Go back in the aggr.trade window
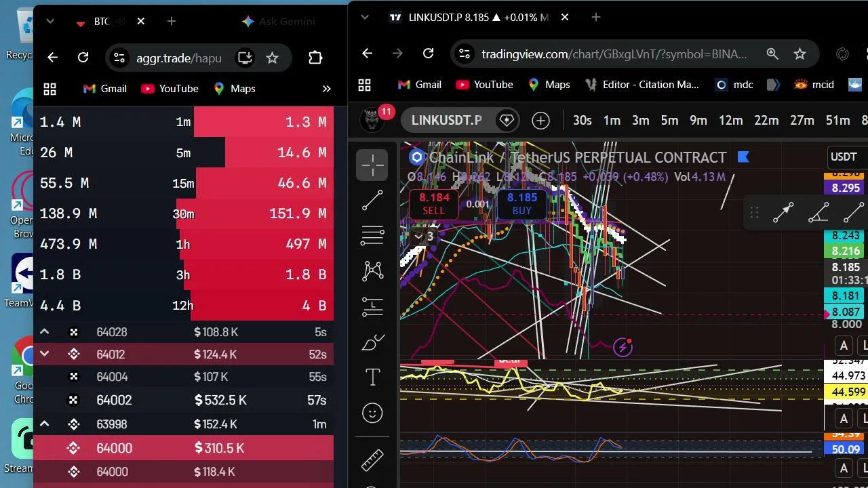The width and height of the screenshot is (868, 488). [52, 58]
